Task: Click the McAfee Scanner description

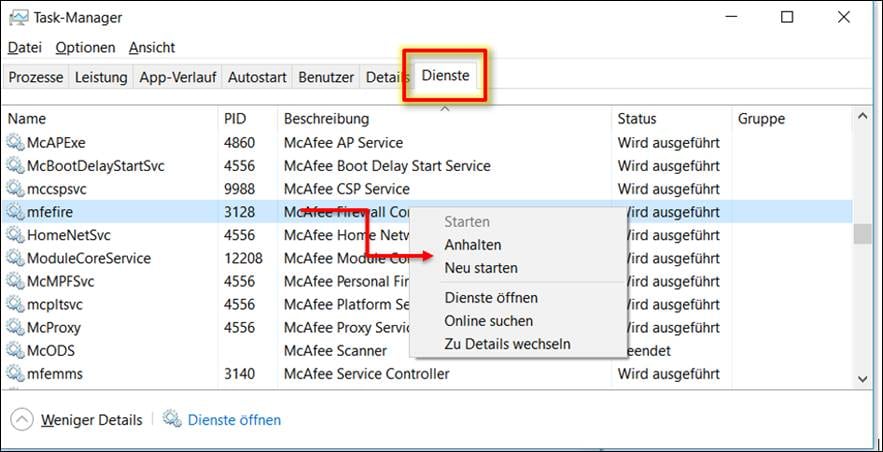Action: (x=335, y=351)
